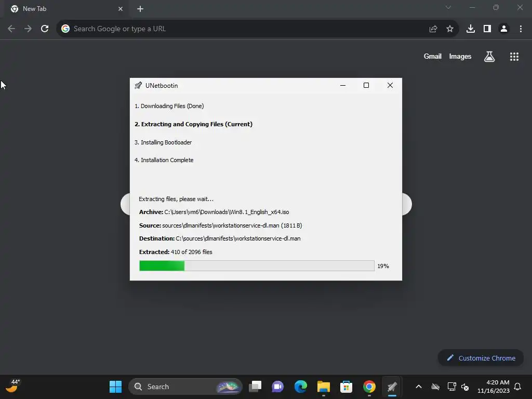Screen dimensions: 532x399
Task: Click "410 of 2096 files" text
Action: tap(191, 252)
